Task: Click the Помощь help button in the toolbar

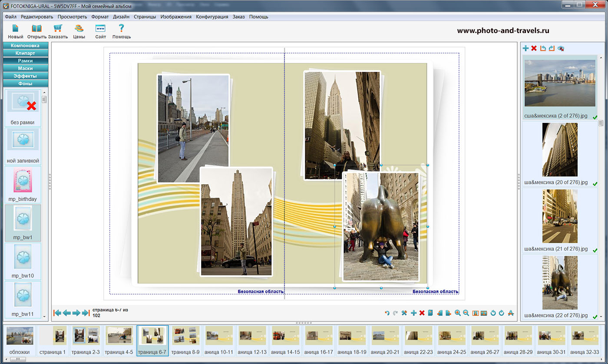Action: (122, 31)
